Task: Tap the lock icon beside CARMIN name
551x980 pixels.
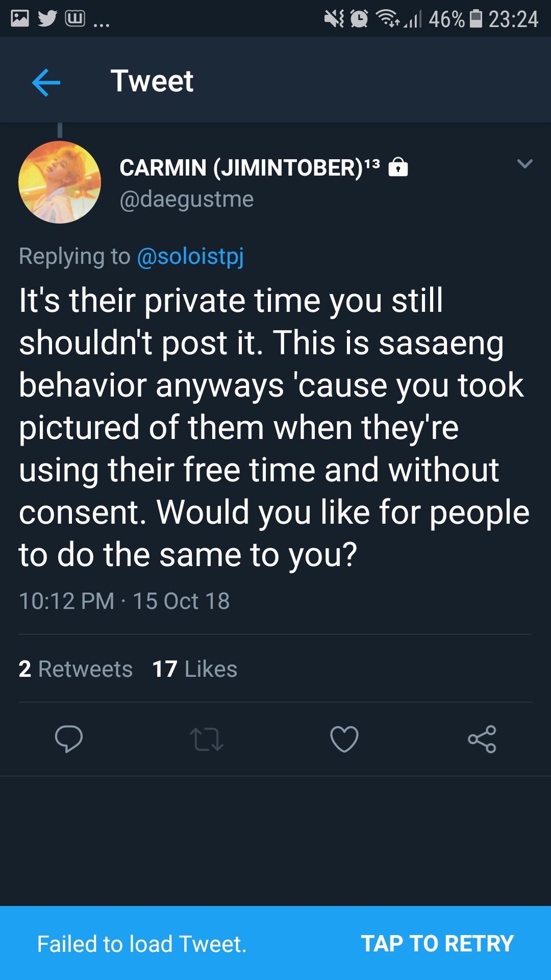Action: pyautogui.click(x=398, y=167)
